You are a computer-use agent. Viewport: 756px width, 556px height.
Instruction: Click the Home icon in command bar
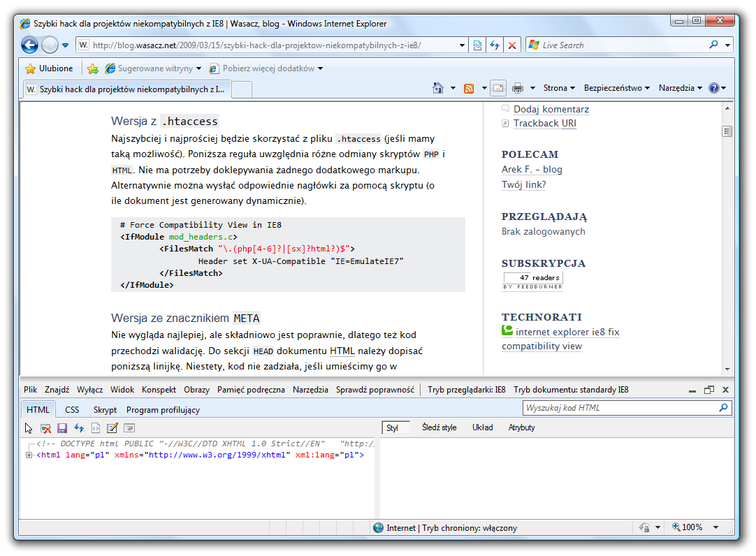point(438,88)
